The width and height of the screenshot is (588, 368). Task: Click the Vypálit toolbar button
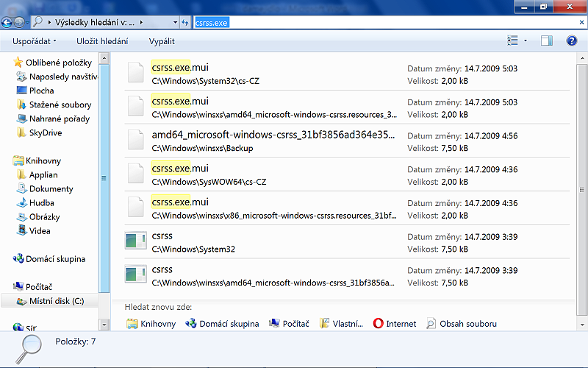[162, 41]
